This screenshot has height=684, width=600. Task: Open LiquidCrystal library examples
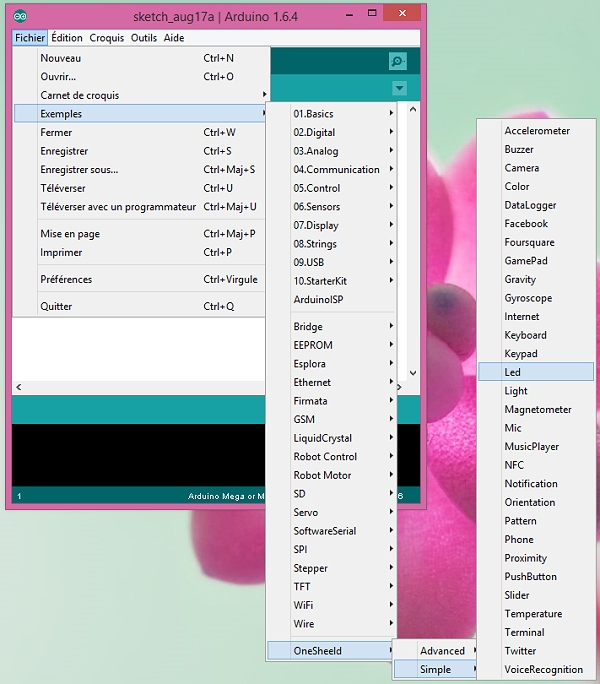coord(332,438)
